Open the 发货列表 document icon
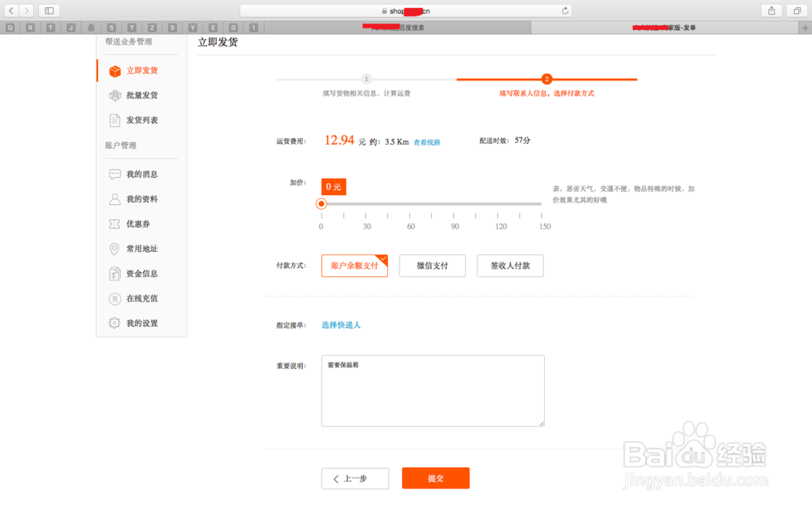This screenshot has width=812, height=508. click(x=114, y=120)
